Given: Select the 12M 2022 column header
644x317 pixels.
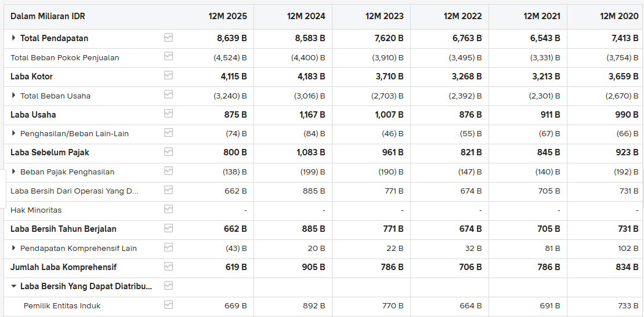Looking at the screenshot, I should (462, 16).
